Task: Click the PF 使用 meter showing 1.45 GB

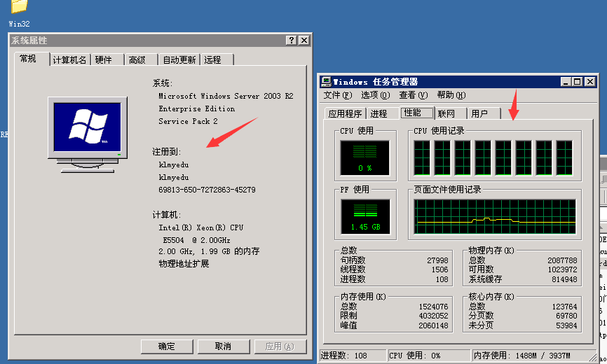Action: 364,216
